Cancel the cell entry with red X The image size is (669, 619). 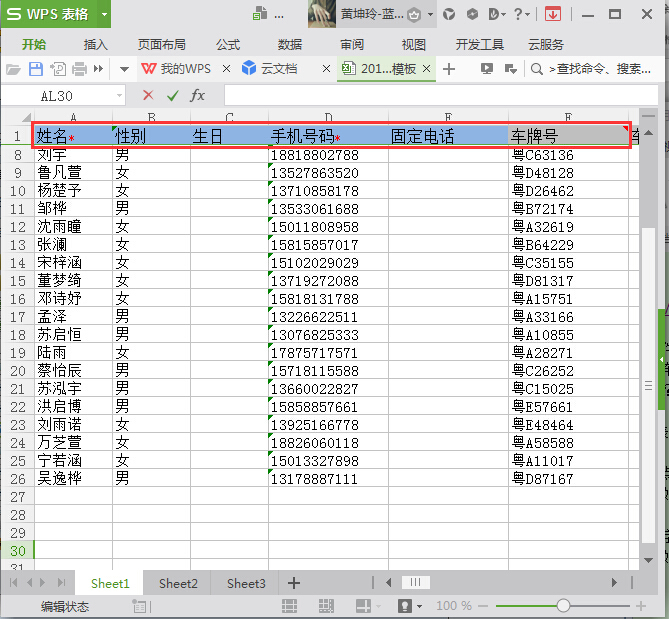point(148,95)
